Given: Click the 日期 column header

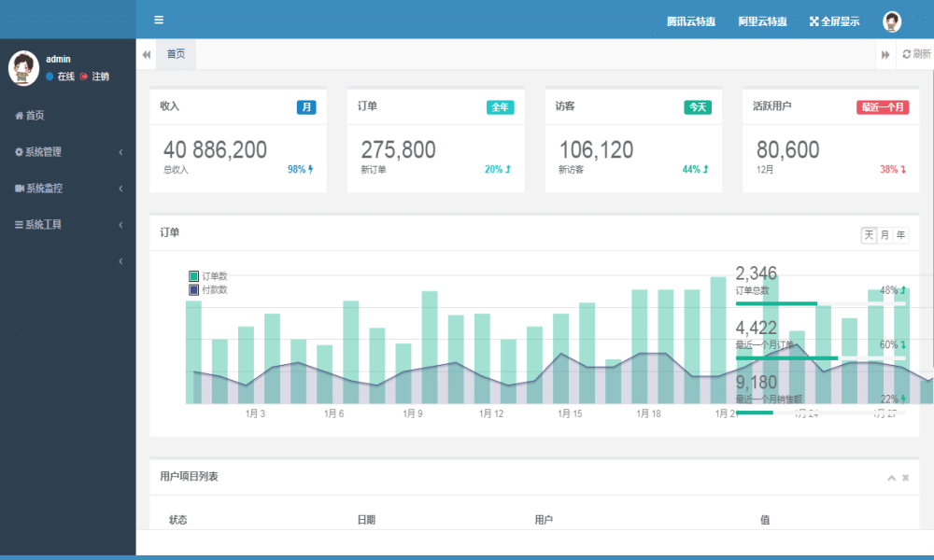Looking at the screenshot, I should (x=366, y=520).
